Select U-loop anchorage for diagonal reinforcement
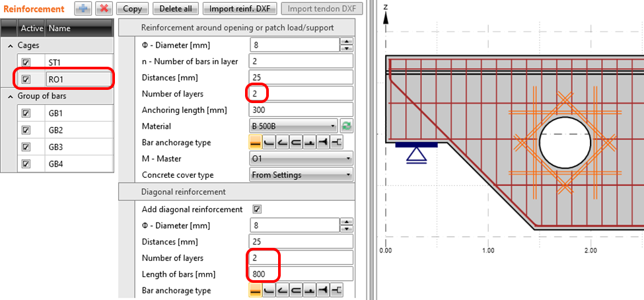 pos(296,291)
